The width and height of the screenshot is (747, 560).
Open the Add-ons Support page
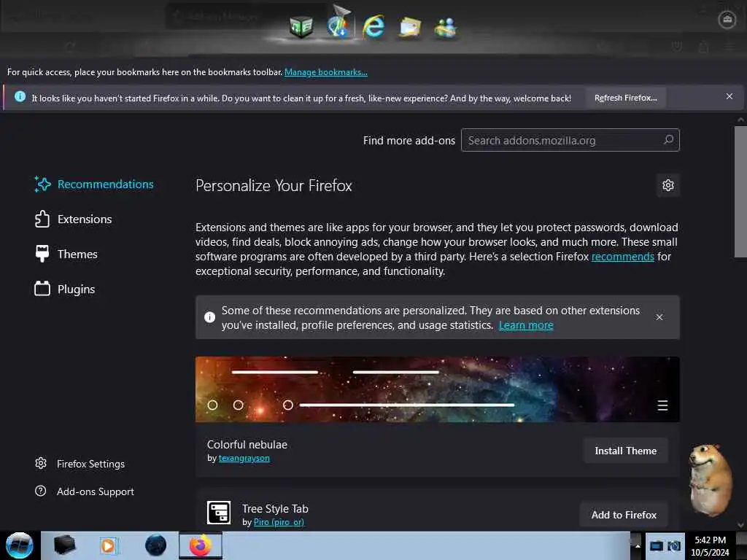(85, 491)
